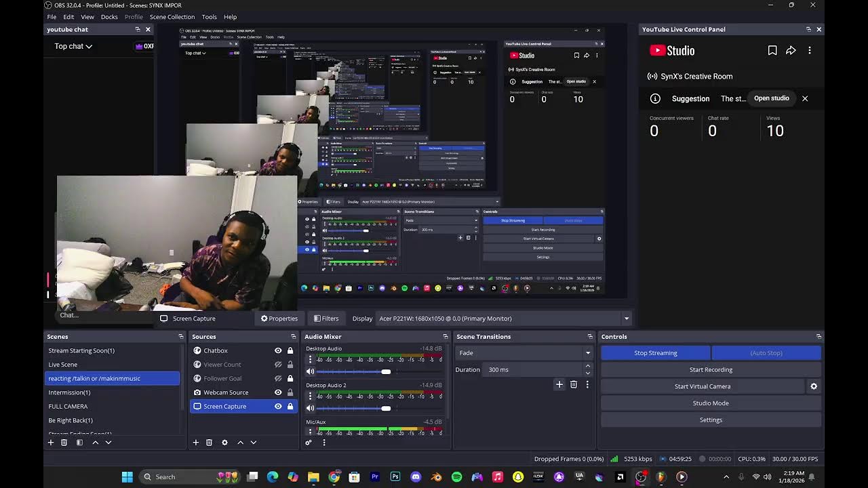Mute the Desktop Audio speaker icon
The height and width of the screenshot is (488, 868).
[310, 371]
